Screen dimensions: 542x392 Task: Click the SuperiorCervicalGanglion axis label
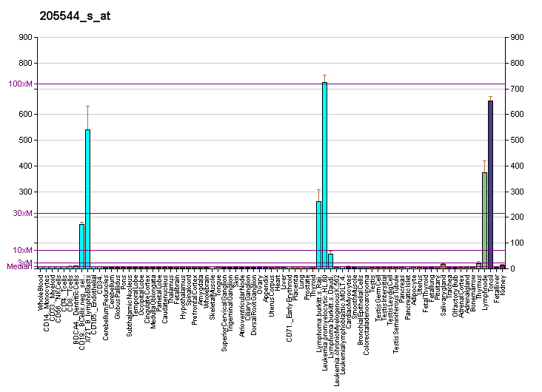(x=224, y=314)
